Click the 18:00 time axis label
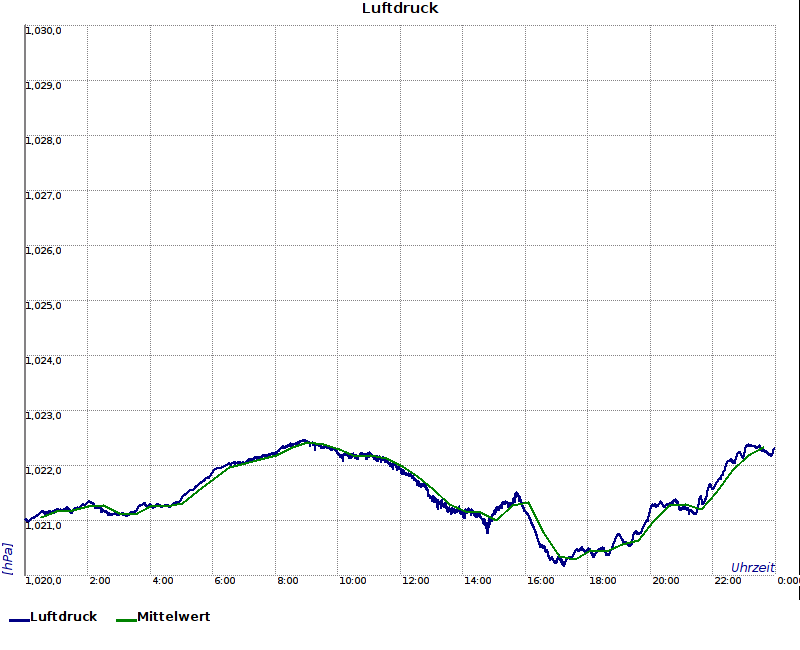The height and width of the screenshot is (650, 800). (603, 581)
